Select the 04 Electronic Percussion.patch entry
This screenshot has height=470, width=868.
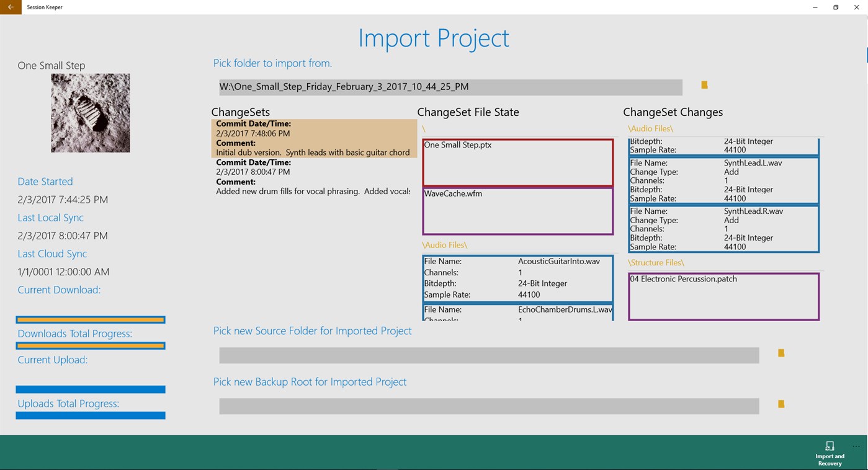[x=724, y=296]
